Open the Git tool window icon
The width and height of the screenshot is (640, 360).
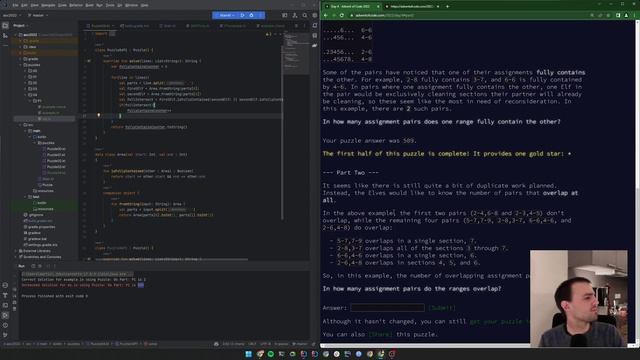(x=5, y=335)
